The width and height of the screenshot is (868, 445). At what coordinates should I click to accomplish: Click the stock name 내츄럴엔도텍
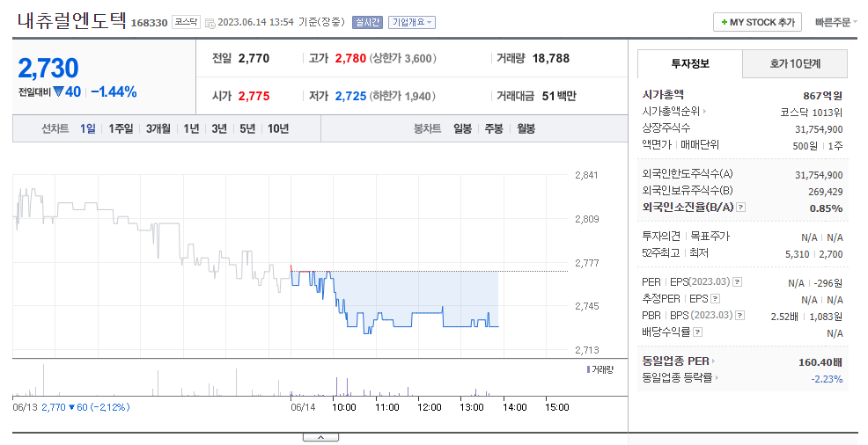point(72,21)
